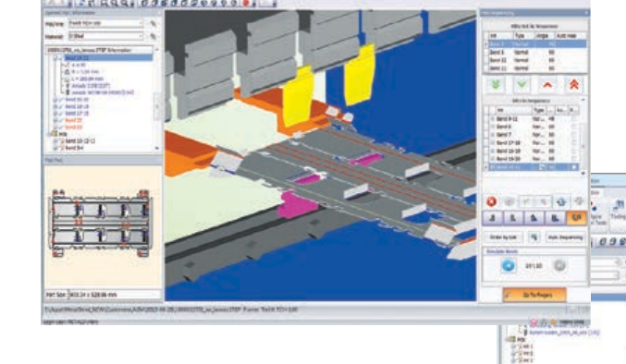626x364 pixels.
Task: Click second purple part-orientation button
Action: click(x=513, y=218)
